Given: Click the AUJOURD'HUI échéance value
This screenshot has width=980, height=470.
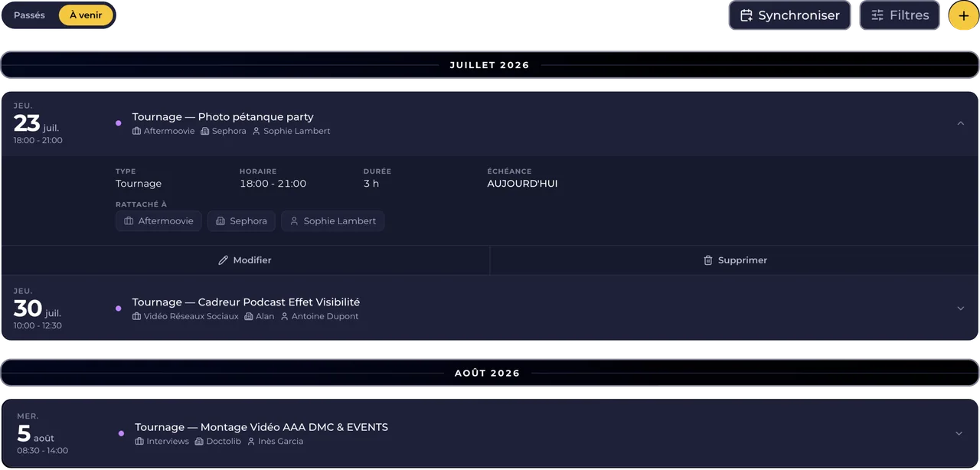Looking at the screenshot, I should click(522, 184).
